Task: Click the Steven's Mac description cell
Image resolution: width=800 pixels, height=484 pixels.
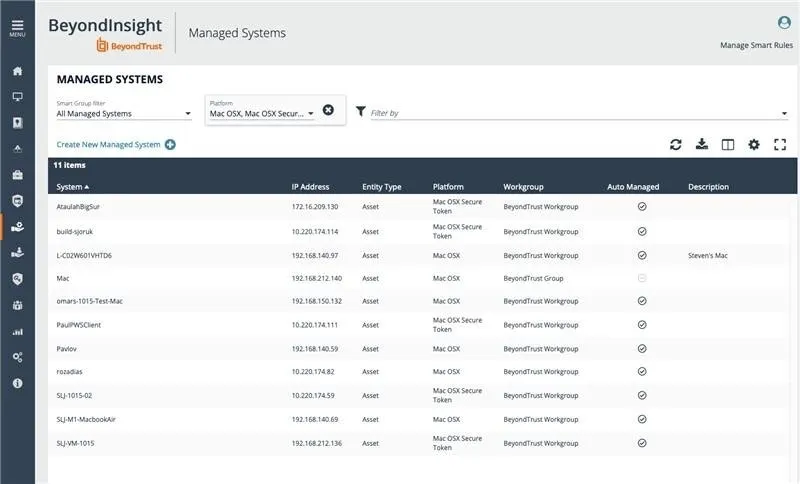Action: 708,255
